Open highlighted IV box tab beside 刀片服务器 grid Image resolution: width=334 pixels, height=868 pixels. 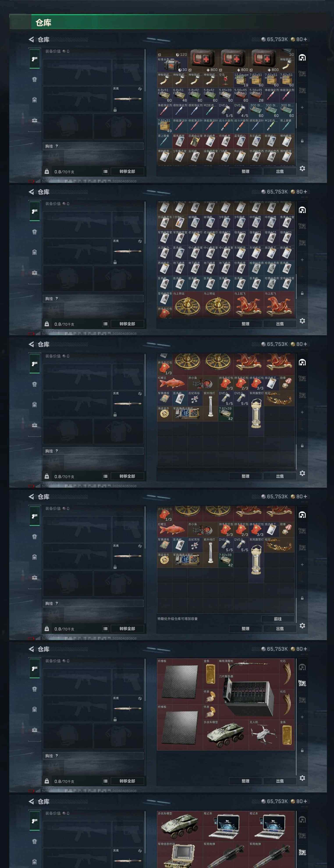point(302,683)
